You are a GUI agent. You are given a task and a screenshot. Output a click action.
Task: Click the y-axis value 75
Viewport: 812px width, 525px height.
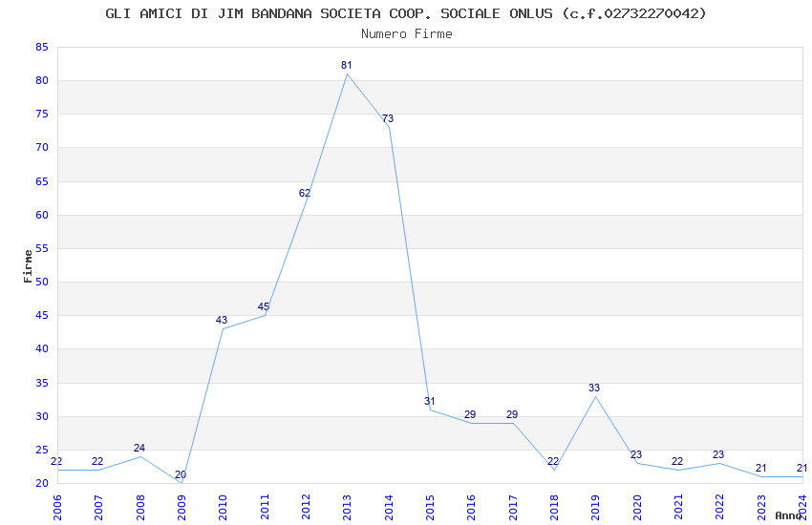pos(42,114)
